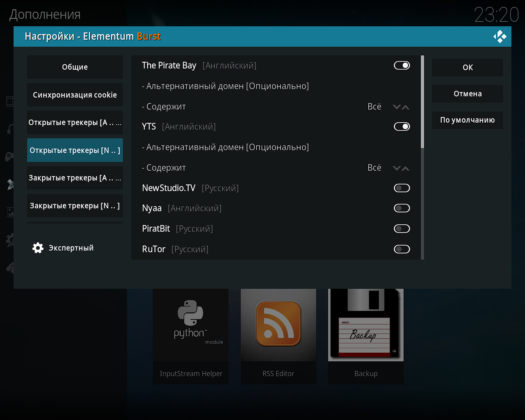Open the RSS Editor add-on icon
The width and height of the screenshot is (525, 420).
point(278,325)
